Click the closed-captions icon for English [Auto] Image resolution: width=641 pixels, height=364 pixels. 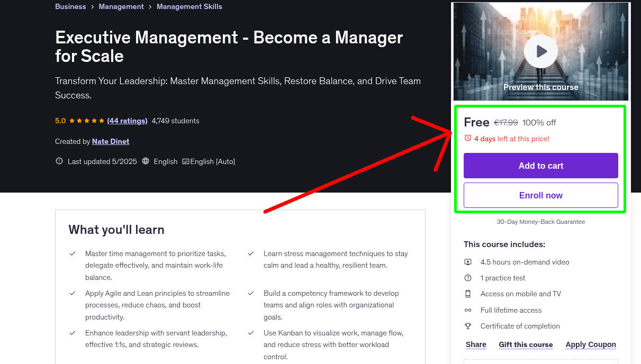[x=186, y=161]
